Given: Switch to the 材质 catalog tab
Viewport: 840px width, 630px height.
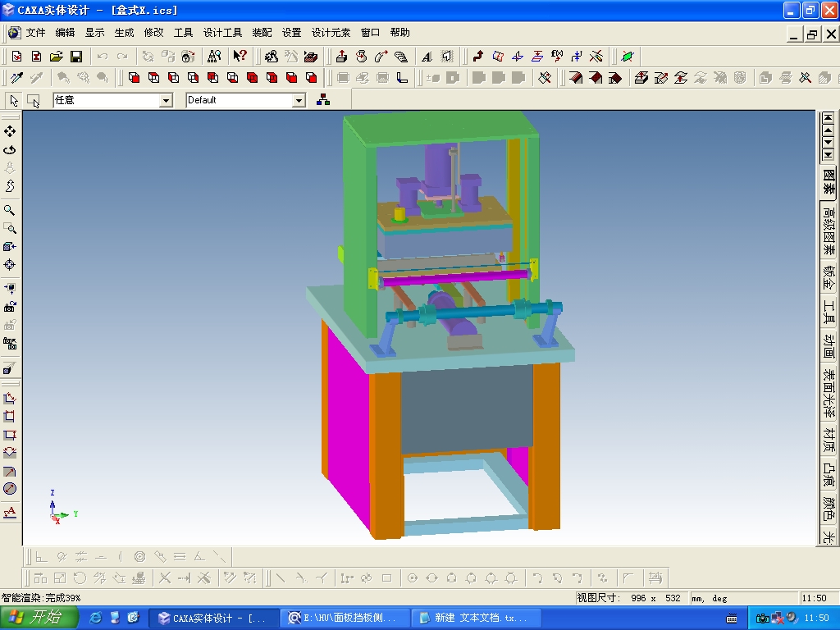Looking at the screenshot, I should pos(829,441).
